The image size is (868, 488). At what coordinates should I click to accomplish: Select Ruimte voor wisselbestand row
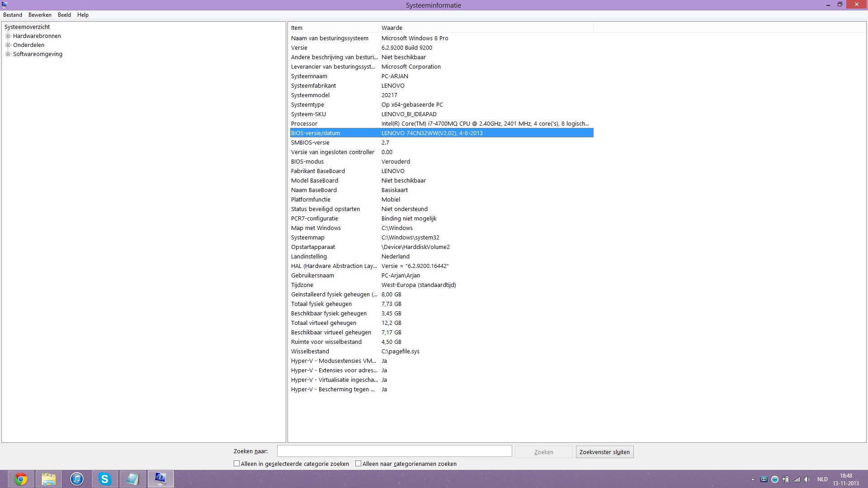[441, 342]
